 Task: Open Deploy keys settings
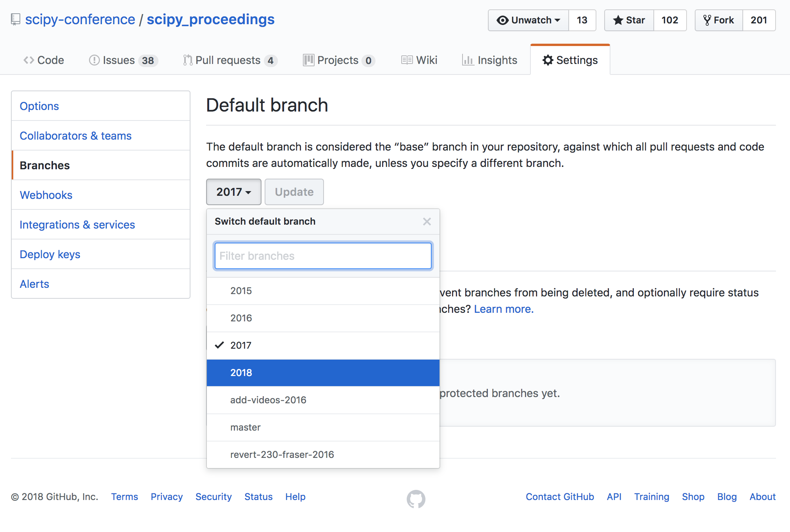tap(101, 254)
